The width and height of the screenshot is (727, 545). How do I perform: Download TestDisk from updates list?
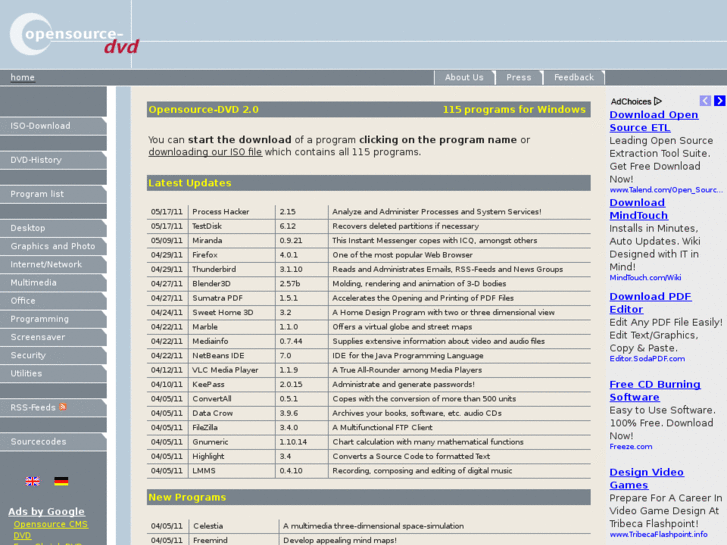[x=207, y=226]
